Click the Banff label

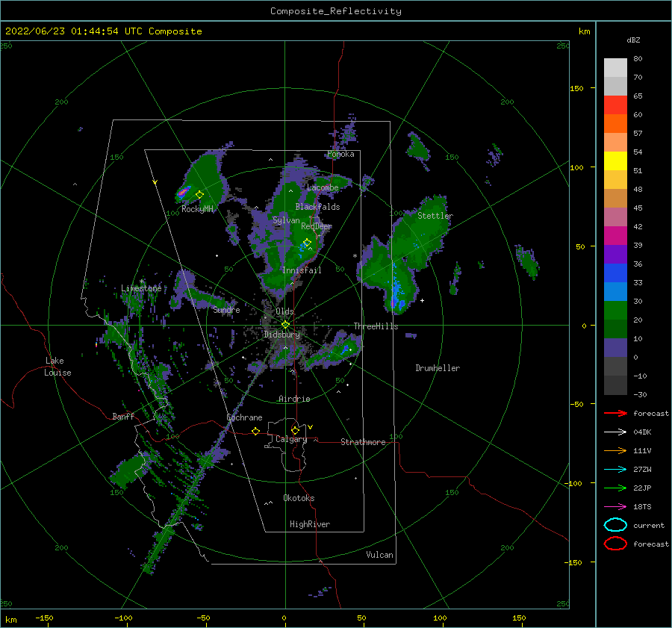point(123,417)
